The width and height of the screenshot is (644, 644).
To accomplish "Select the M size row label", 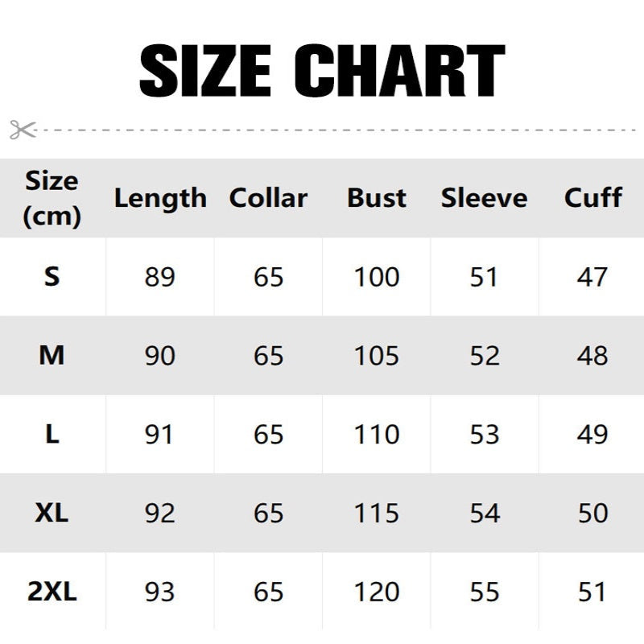I will click(52, 356).
